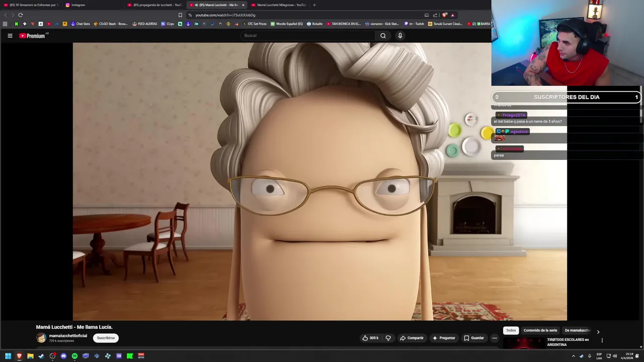Open the apps grid icon in bookmarks bar
Viewport: 644px width, 362px height.
coord(5,24)
